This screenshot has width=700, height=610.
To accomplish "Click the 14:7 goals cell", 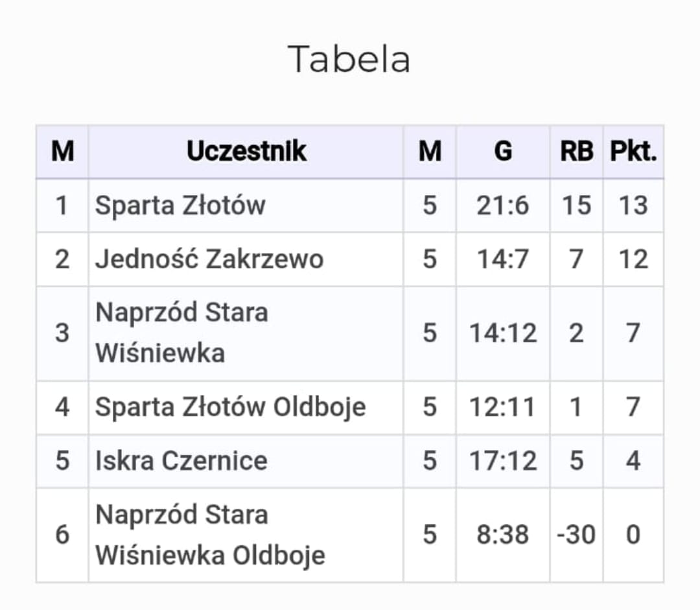I will point(503,259).
